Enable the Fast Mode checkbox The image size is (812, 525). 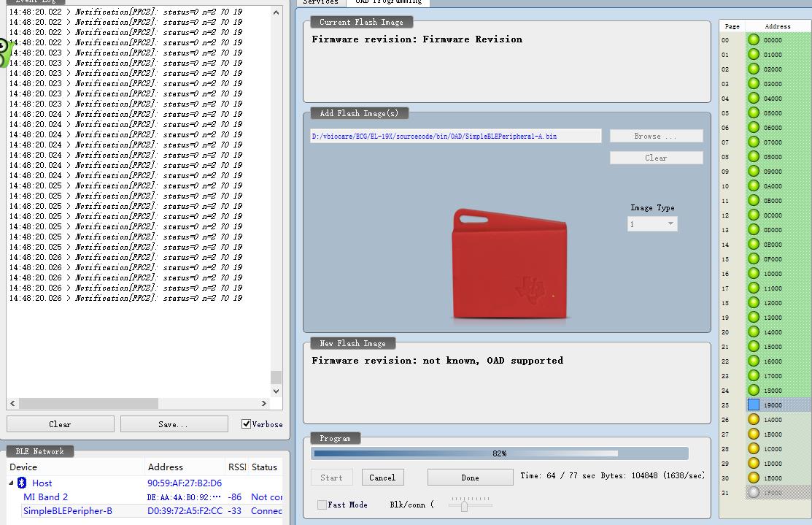tap(322, 505)
